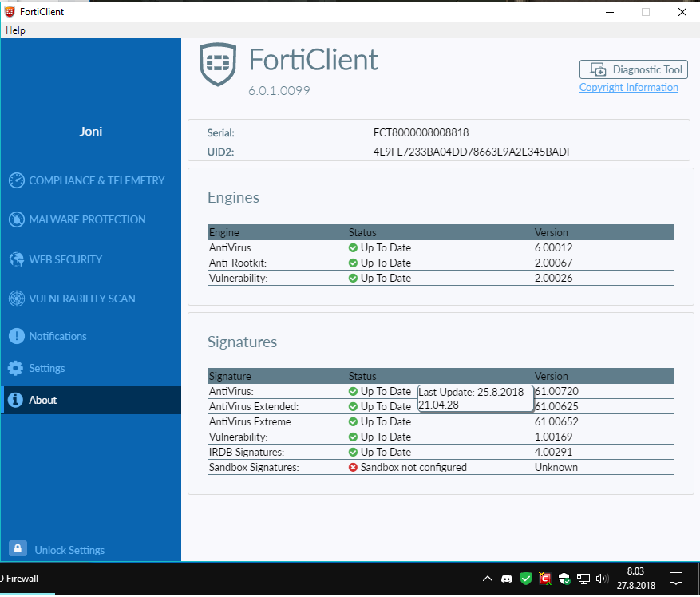
Task: Click the Compliance & Telemetry gauge icon
Action: [x=16, y=180]
